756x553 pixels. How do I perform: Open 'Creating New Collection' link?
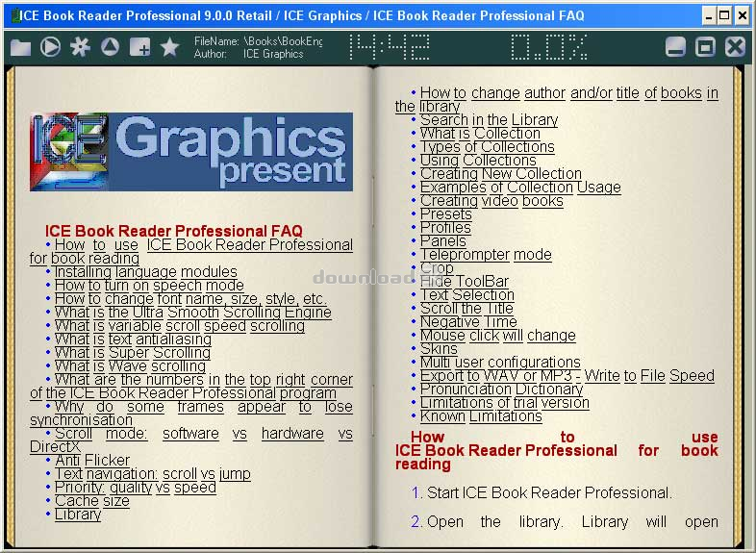501,173
